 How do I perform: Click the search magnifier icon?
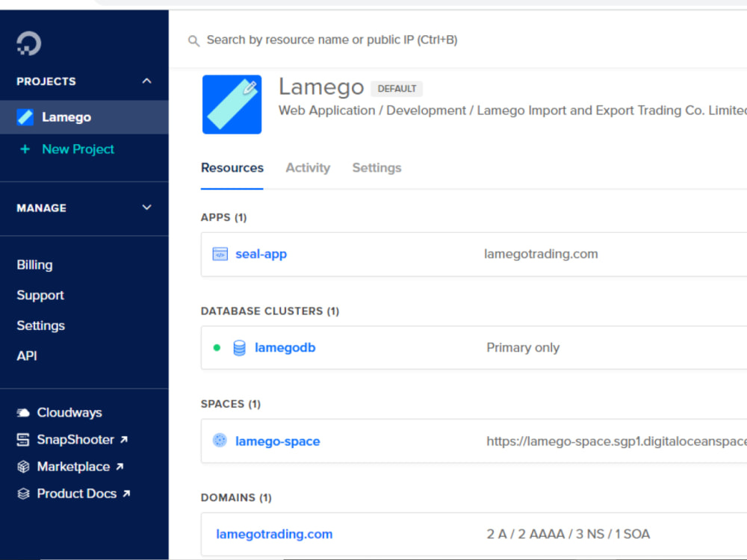pos(193,41)
